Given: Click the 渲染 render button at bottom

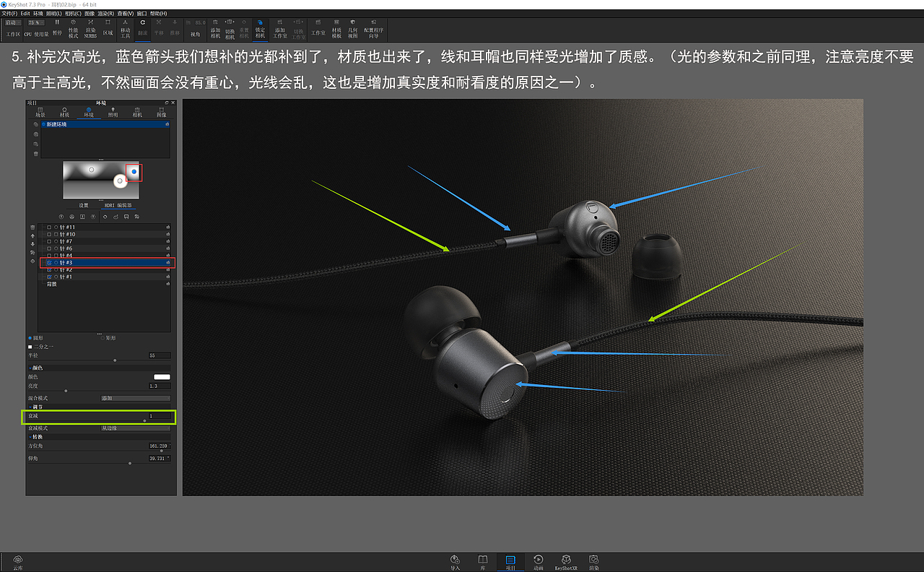Looking at the screenshot, I should pos(593,562).
